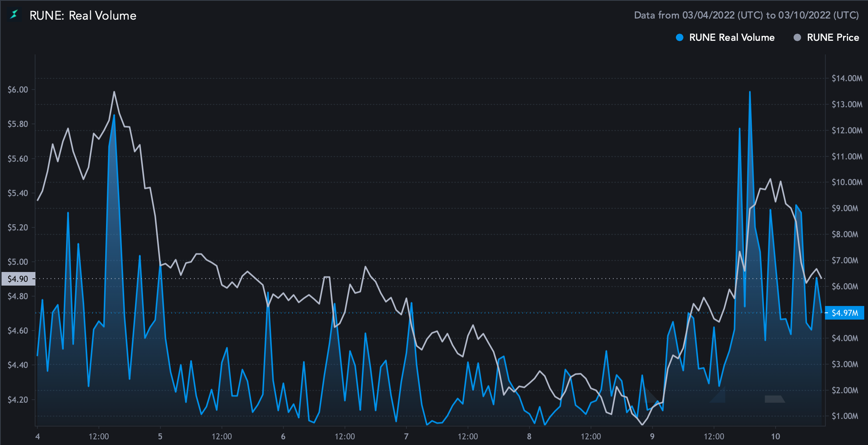Screen dimensions: 868x445
Task: Click the chart title RUNE: Real Volume
Action: pos(83,15)
